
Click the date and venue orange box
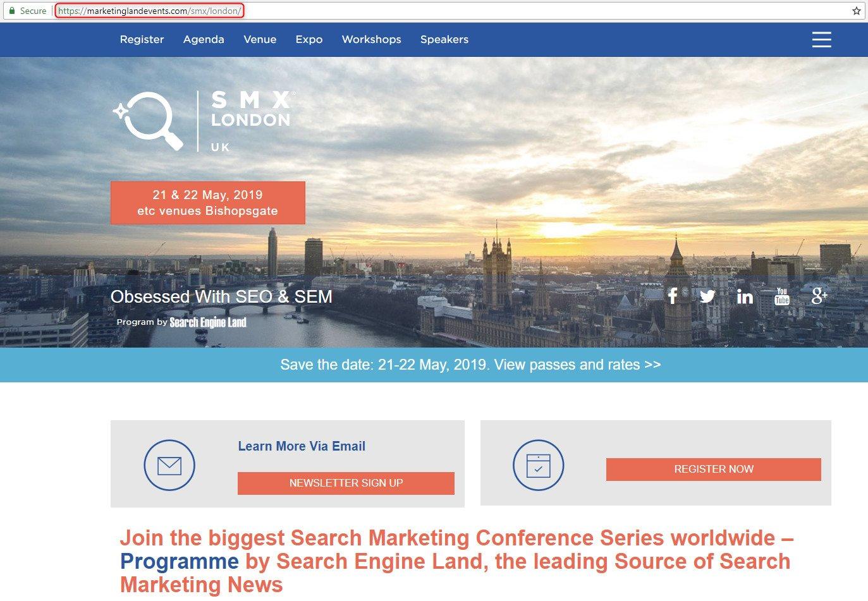207,203
